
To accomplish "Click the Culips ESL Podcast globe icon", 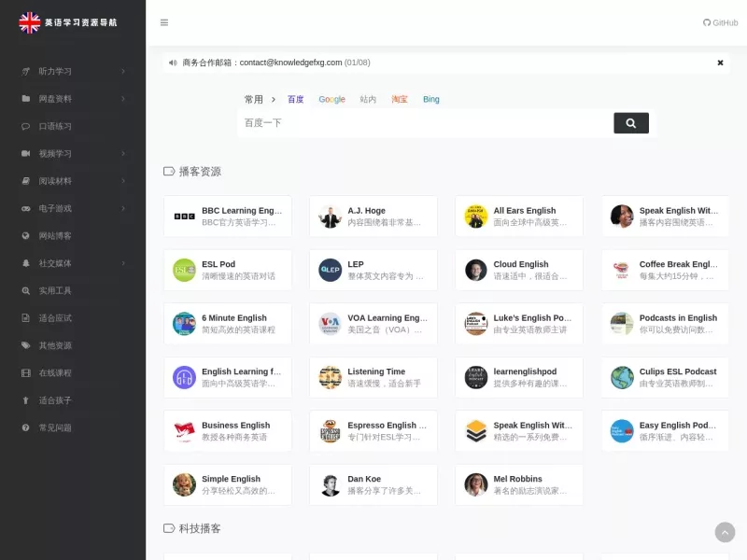I will [622, 377].
